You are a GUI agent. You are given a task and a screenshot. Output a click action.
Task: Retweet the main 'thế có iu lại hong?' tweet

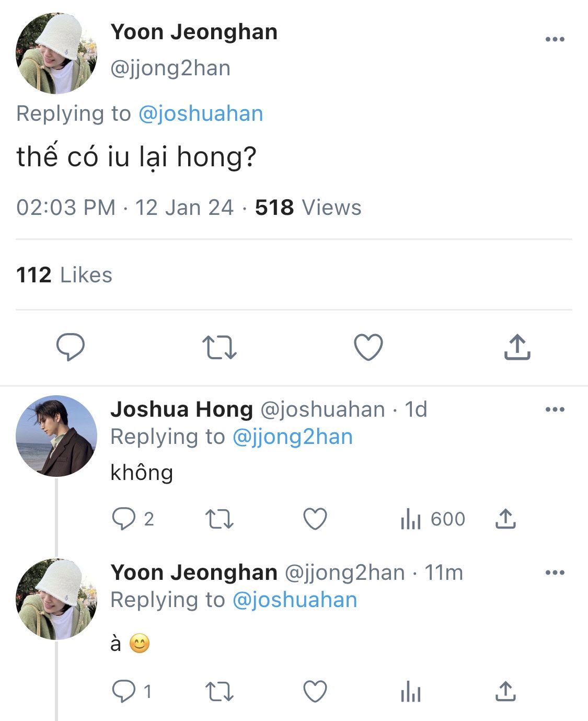[220, 348]
